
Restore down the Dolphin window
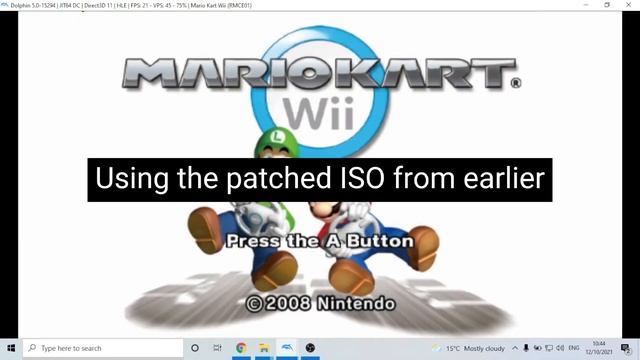coord(607,5)
